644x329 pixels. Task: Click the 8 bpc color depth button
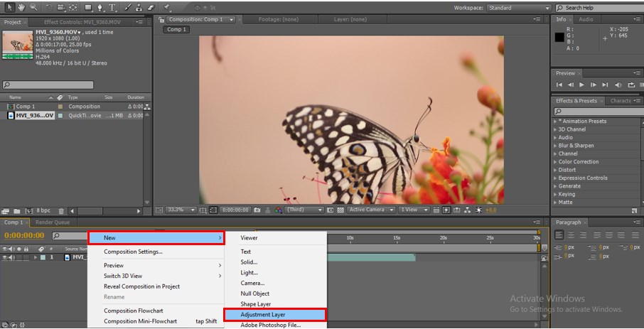43,211
